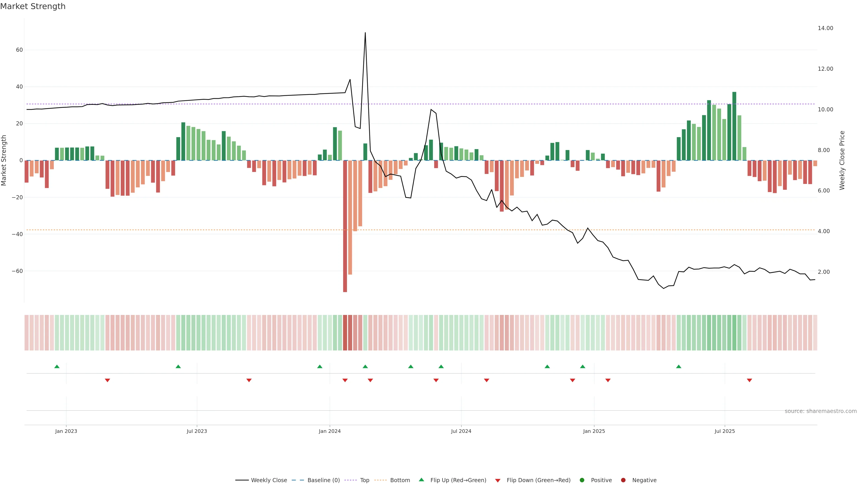The width and height of the screenshot is (868, 488).
Task: Click the Flip Down legend triangle icon
Action: click(498, 480)
